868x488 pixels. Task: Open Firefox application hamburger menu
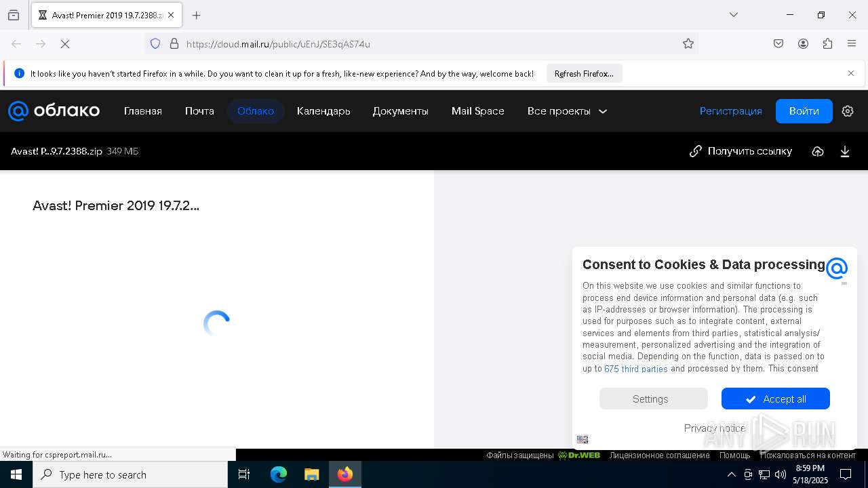pyautogui.click(x=852, y=44)
